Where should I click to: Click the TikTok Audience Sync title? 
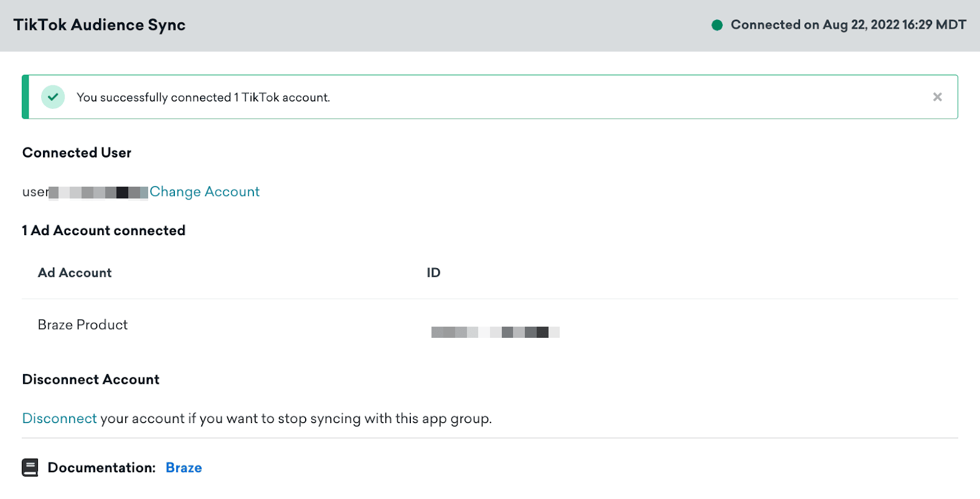click(x=100, y=25)
